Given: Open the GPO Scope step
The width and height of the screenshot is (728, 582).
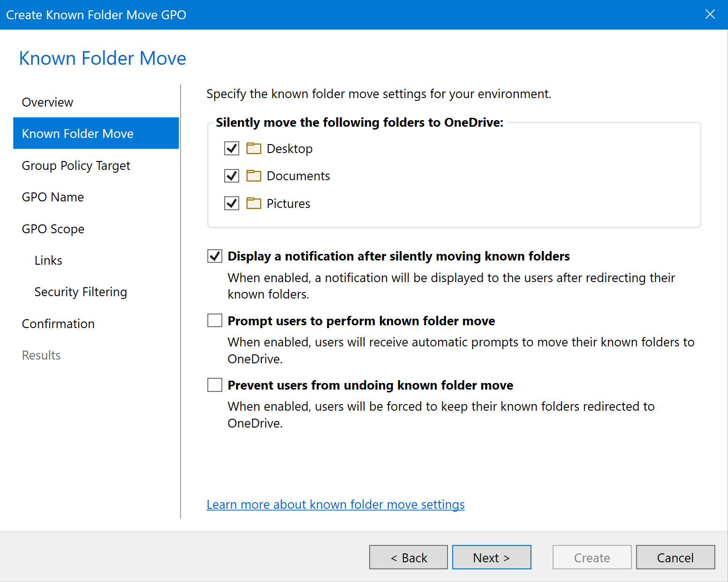Looking at the screenshot, I should coord(53,229).
